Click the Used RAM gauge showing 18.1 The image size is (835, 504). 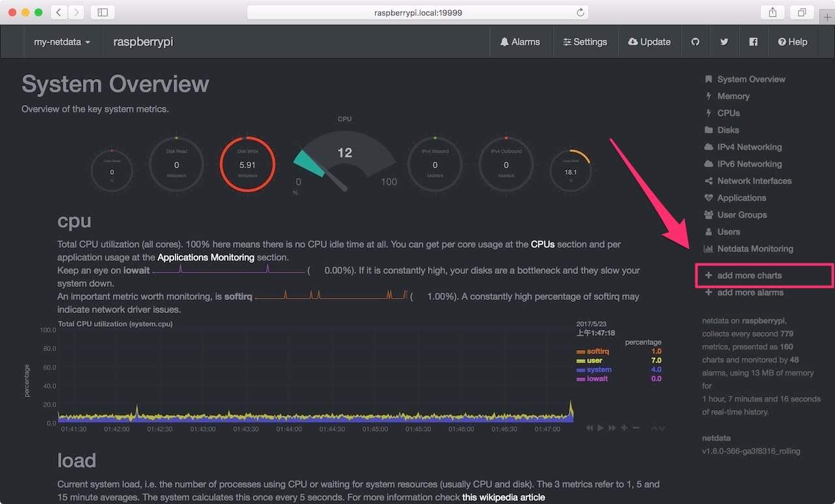[x=571, y=172]
